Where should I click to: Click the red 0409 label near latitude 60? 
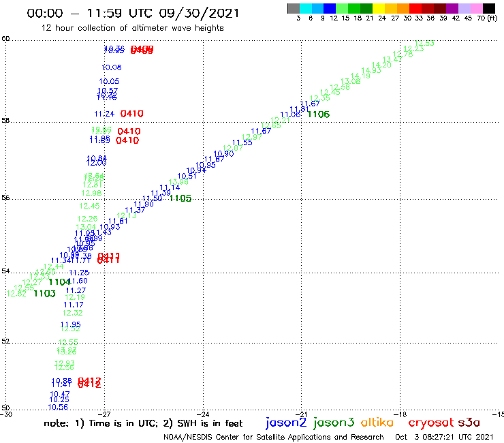(142, 50)
